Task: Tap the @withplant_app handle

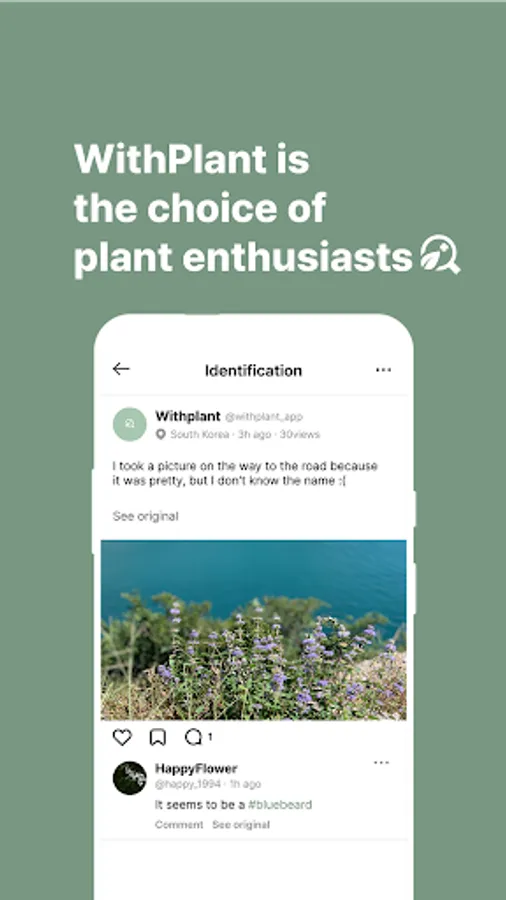Action: pos(264,417)
